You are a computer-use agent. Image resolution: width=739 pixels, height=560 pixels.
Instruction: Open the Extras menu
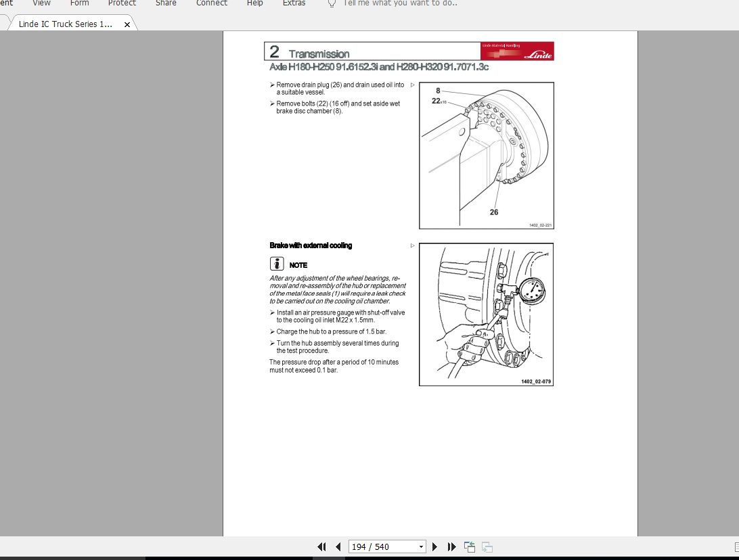click(294, 3)
